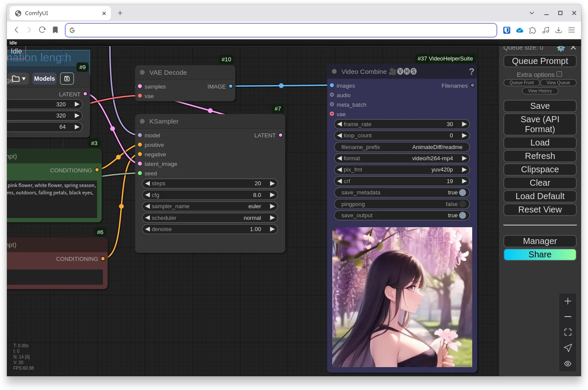Open browser extensions puzzle icon
588x390 pixels.
[x=533, y=30]
